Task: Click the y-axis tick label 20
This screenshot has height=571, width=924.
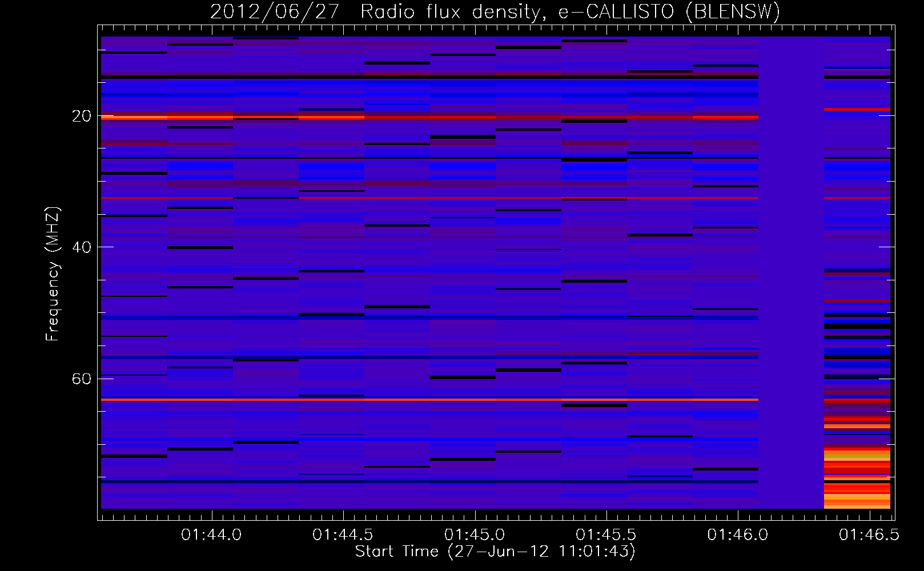Action: (x=82, y=116)
